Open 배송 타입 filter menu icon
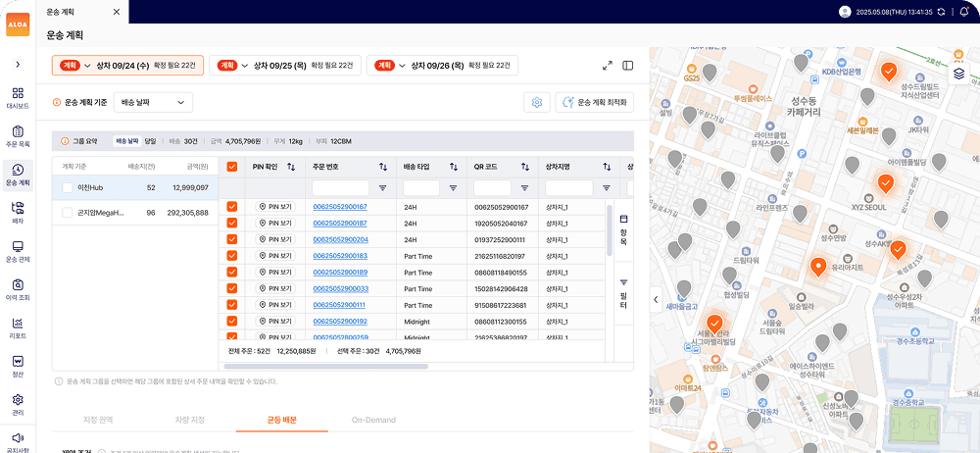 453,187
